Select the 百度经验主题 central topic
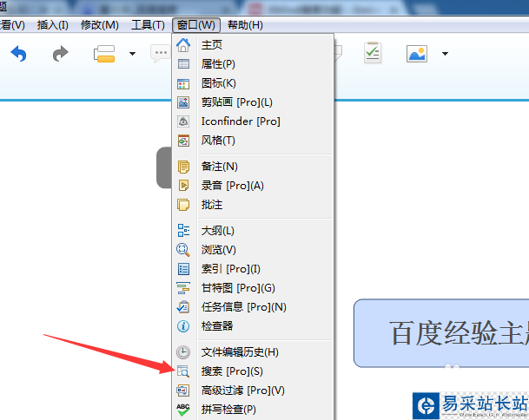This screenshot has width=529, height=420. 441,333
